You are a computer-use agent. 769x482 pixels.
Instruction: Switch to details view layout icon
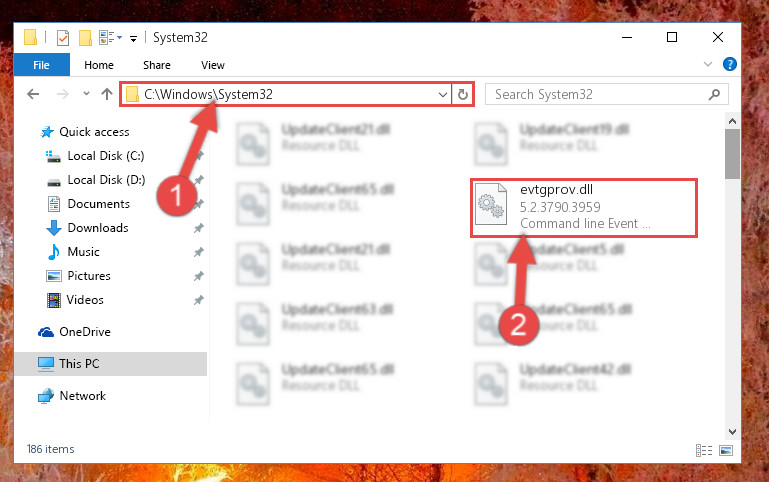tap(704, 450)
